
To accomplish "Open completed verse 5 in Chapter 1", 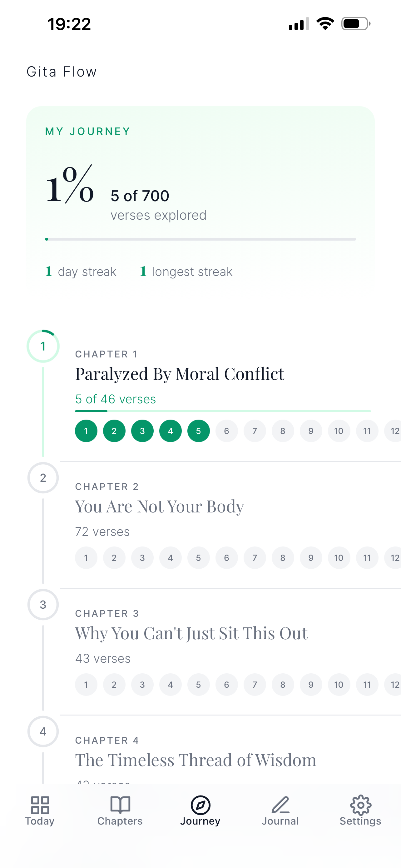I will (x=198, y=431).
